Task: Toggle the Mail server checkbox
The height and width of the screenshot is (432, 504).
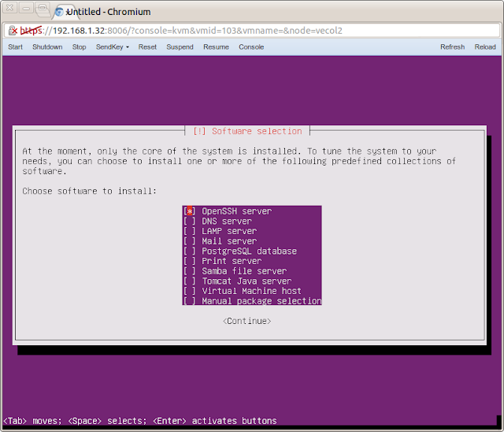Action: [x=190, y=241]
